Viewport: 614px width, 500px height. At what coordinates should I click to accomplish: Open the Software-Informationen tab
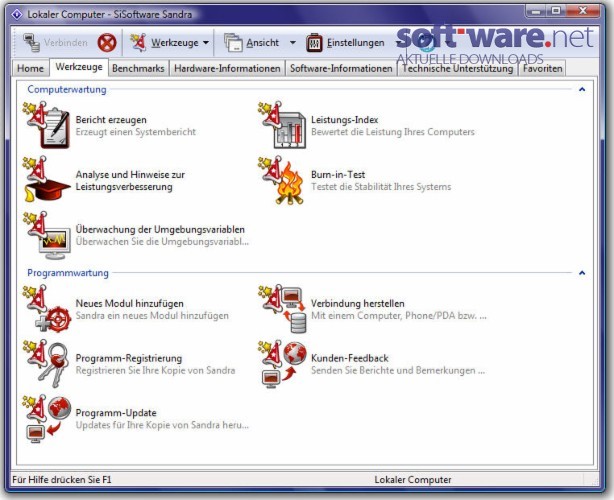(x=341, y=68)
